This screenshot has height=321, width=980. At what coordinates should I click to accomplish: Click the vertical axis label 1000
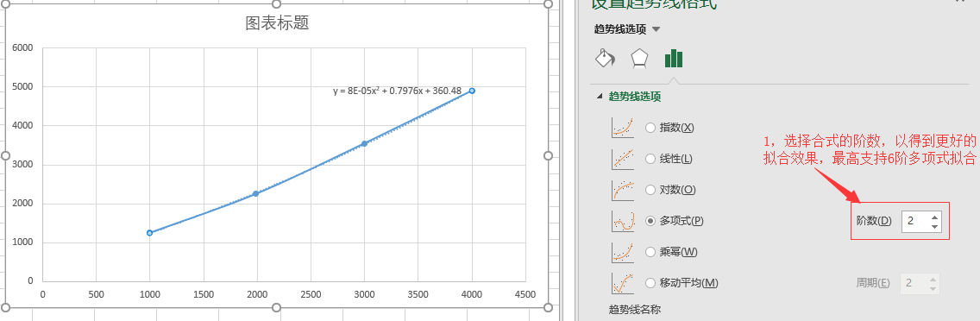(22, 242)
